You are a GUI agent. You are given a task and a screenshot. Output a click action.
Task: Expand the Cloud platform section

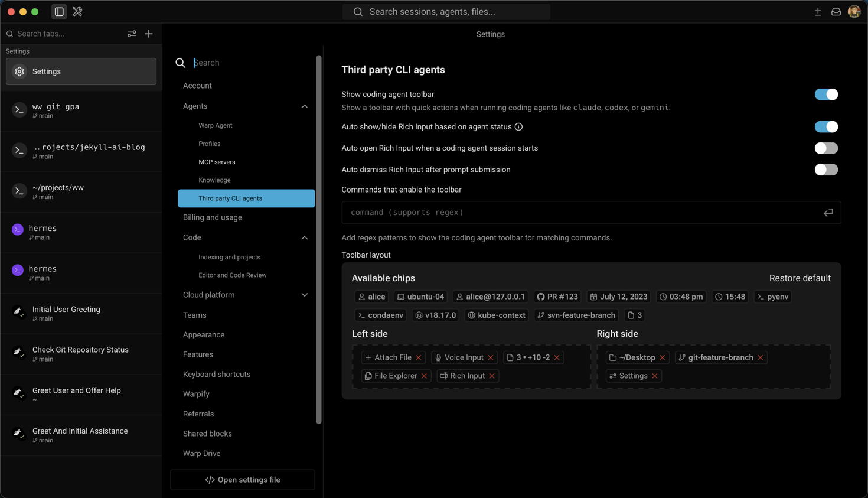pos(305,295)
